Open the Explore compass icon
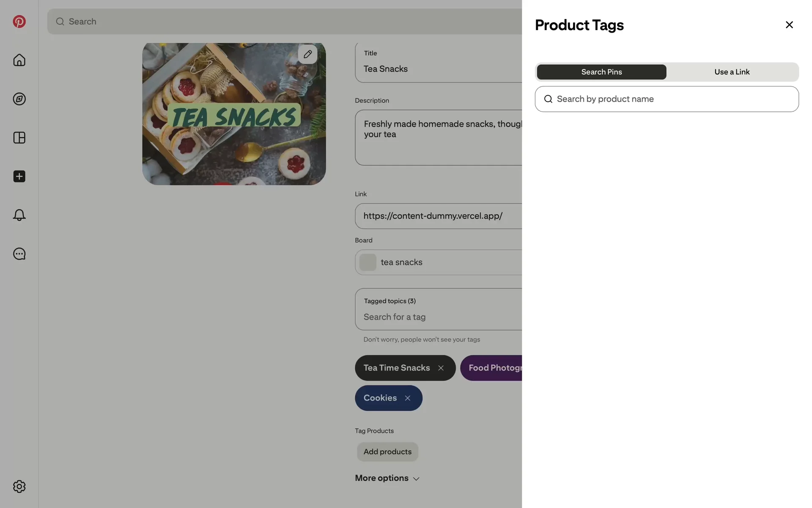Image resolution: width=812 pixels, height=508 pixels. 19,99
